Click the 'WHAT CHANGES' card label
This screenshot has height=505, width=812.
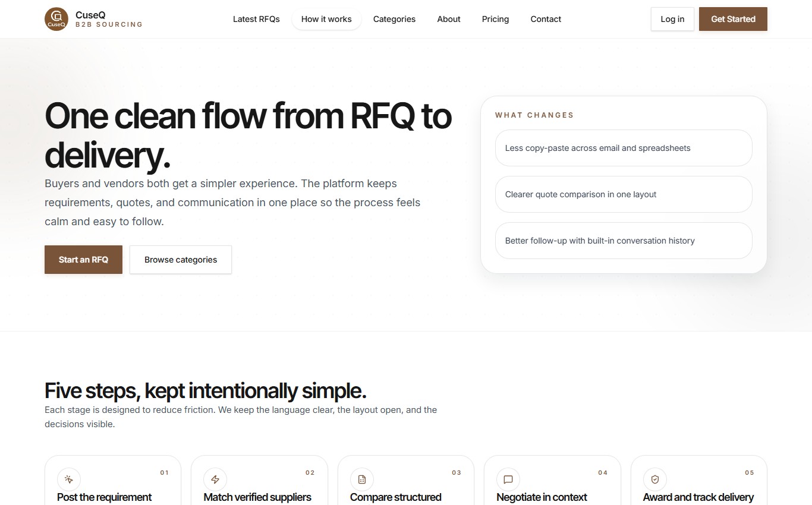pyautogui.click(x=534, y=115)
